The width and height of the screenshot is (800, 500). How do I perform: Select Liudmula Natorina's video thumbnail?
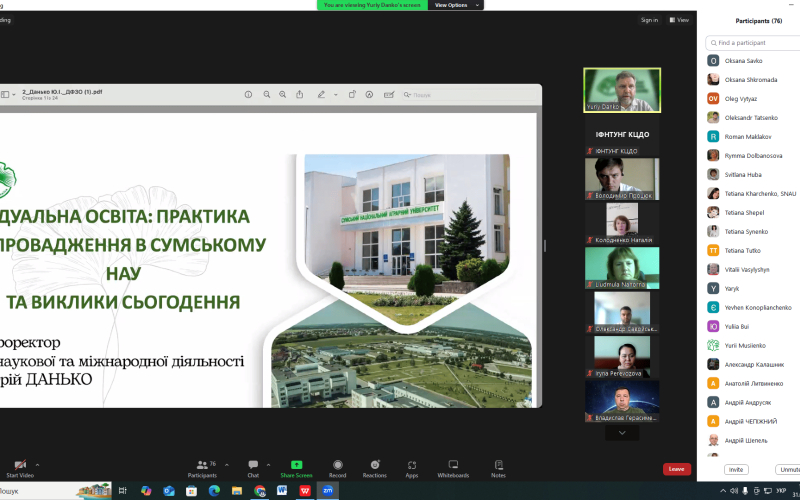[x=622, y=268]
